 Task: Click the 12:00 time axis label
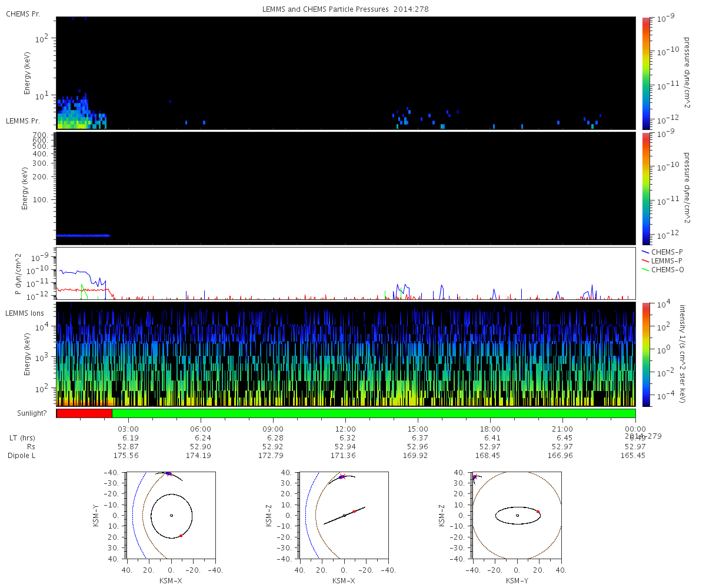pyautogui.click(x=345, y=429)
